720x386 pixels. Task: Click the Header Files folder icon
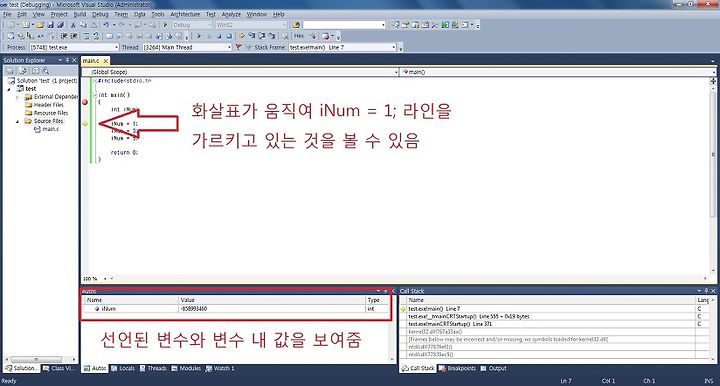pos(28,105)
